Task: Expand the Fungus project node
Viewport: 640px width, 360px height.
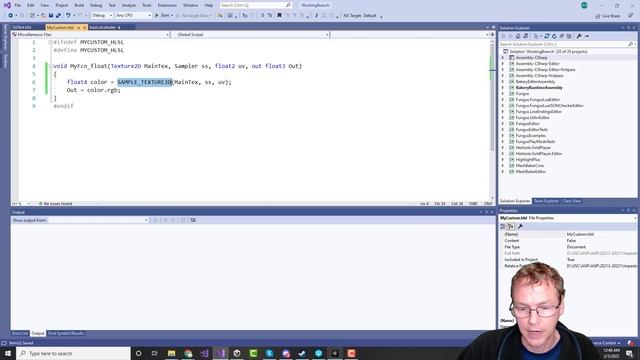Action: (x=503, y=94)
